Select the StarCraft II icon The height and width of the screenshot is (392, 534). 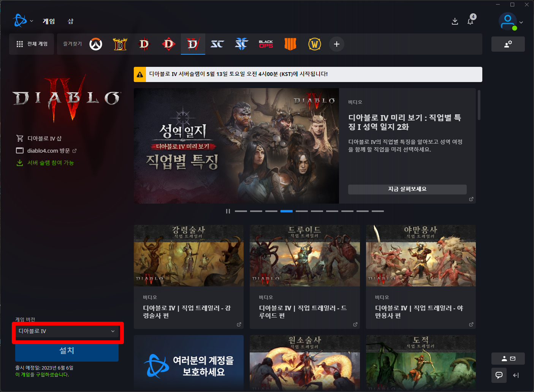tap(242, 44)
